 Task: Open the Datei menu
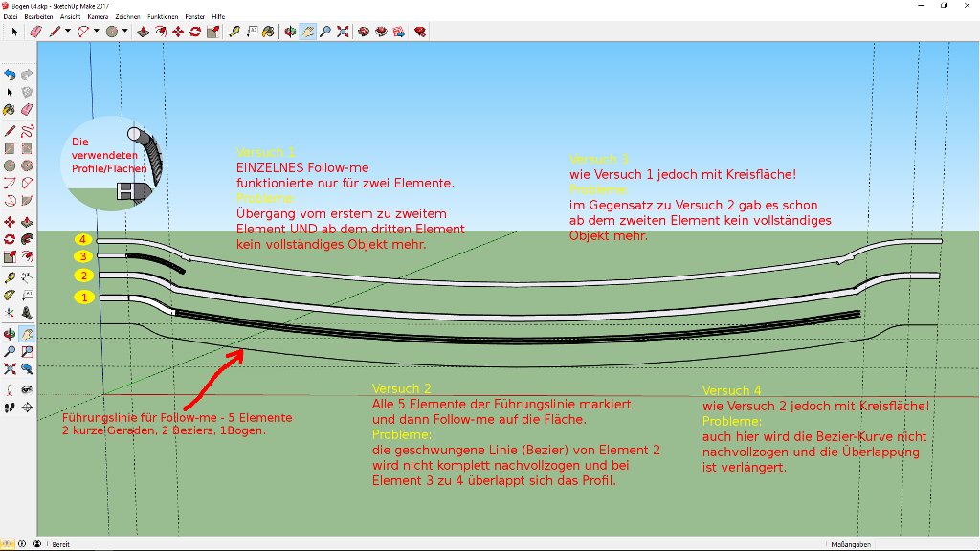coord(11,17)
